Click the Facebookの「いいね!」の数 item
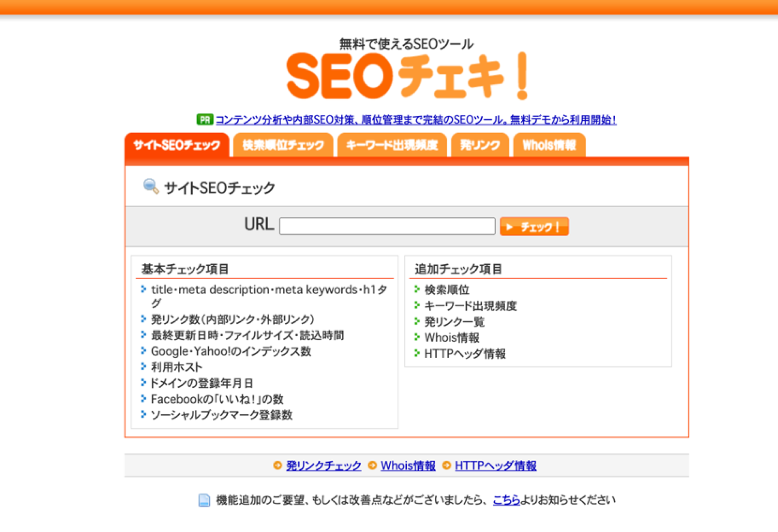 (217, 399)
